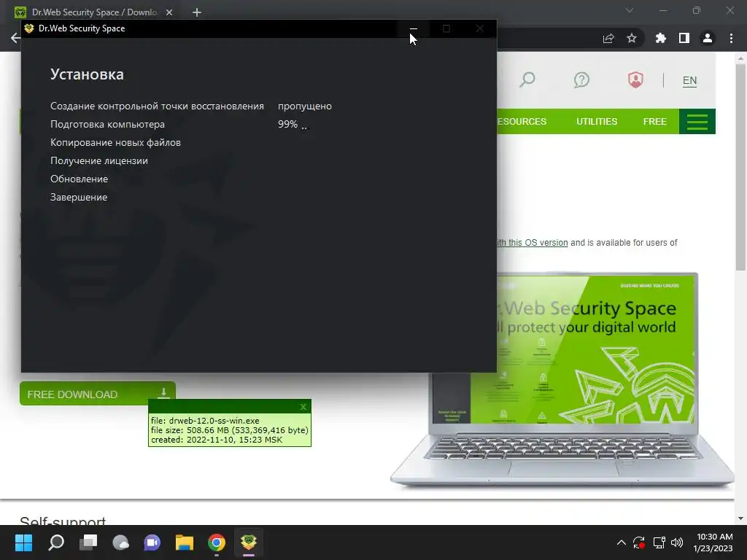
Task: Open Windows taskbar search
Action: coord(56,542)
